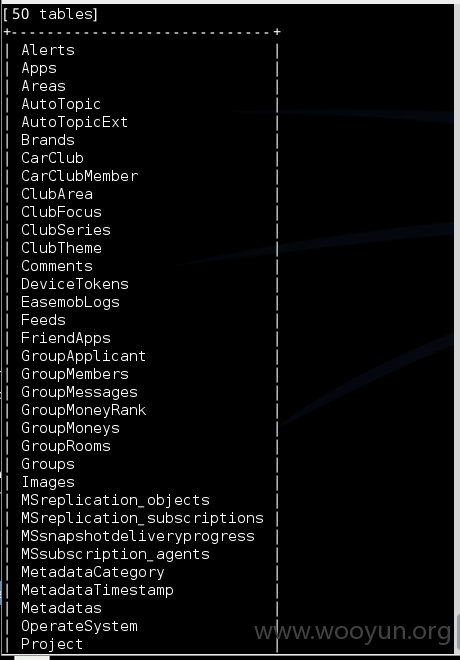
Task: Click the CarClubMember table name
Action: point(80,176)
